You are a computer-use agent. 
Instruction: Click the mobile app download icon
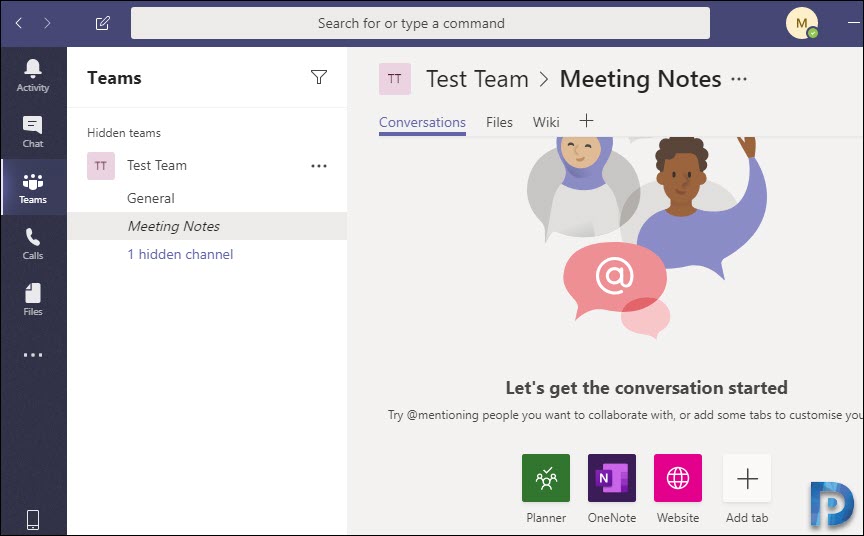click(33, 519)
